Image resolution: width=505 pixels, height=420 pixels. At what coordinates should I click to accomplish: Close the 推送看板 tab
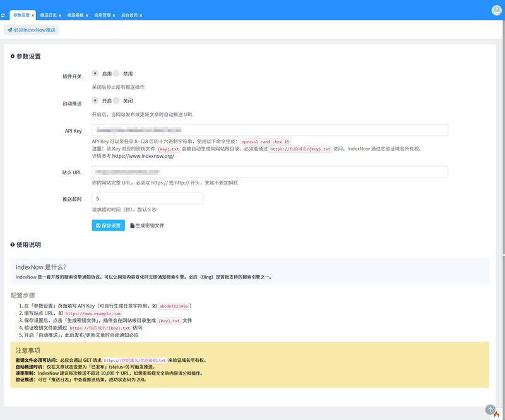point(87,15)
